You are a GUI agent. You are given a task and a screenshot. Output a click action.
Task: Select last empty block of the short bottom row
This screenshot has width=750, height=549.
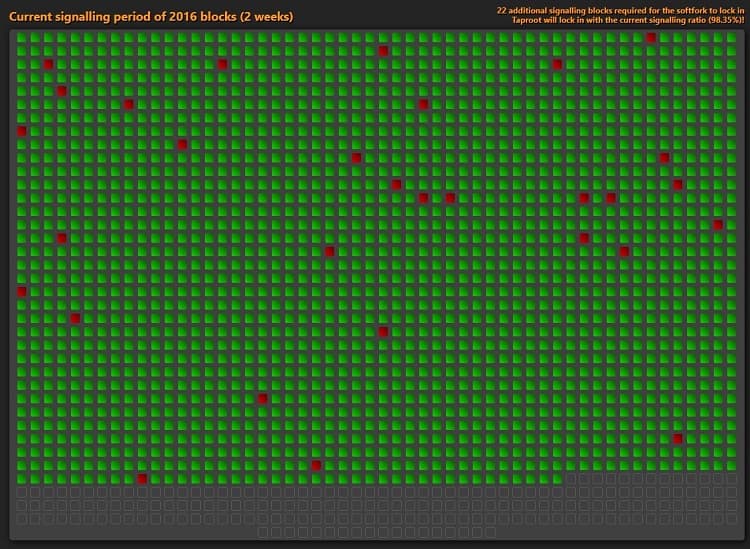click(490, 532)
